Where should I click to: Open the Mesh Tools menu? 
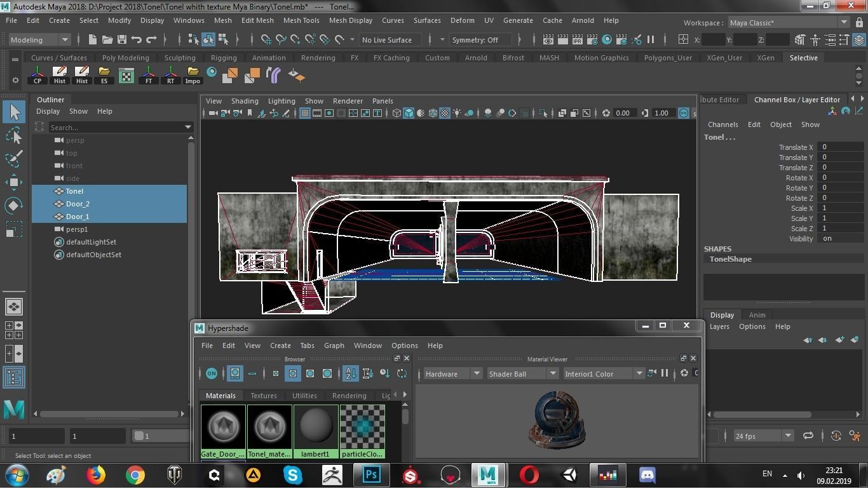click(x=301, y=20)
